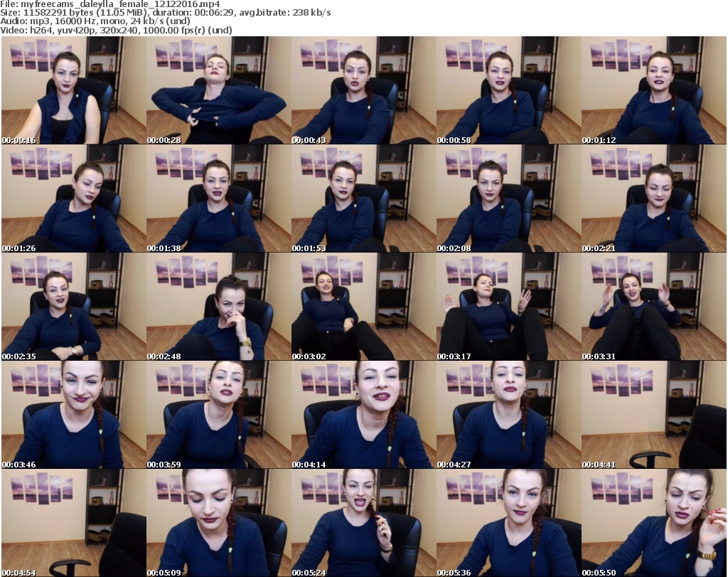Image resolution: width=728 pixels, height=577 pixels.
Task: Select the 00:03:02 thumbnail
Action: tap(363, 307)
